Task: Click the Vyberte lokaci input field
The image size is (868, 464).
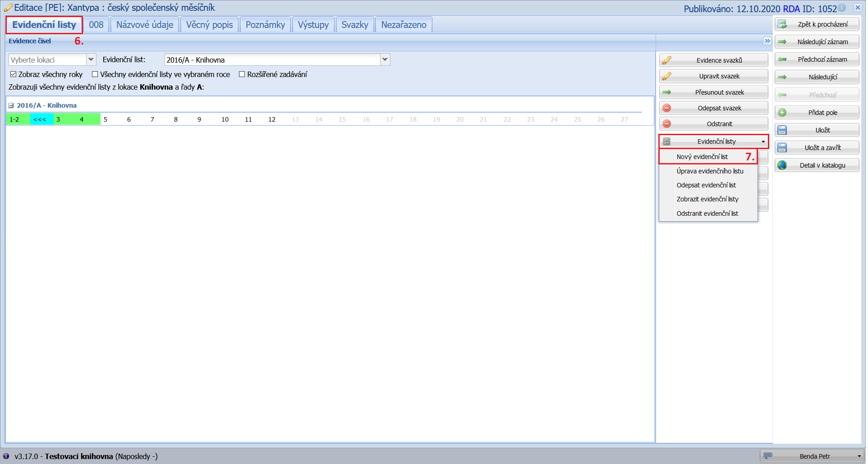Action: 47,59
